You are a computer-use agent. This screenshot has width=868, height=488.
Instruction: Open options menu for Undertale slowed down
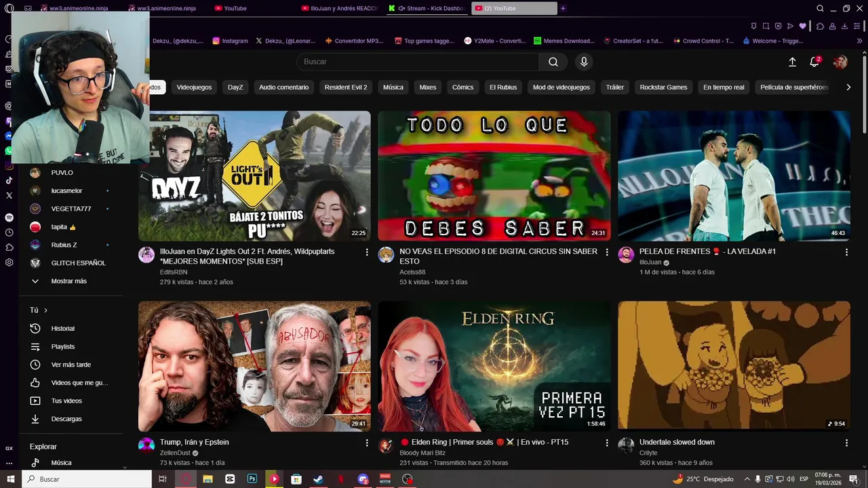click(846, 443)
